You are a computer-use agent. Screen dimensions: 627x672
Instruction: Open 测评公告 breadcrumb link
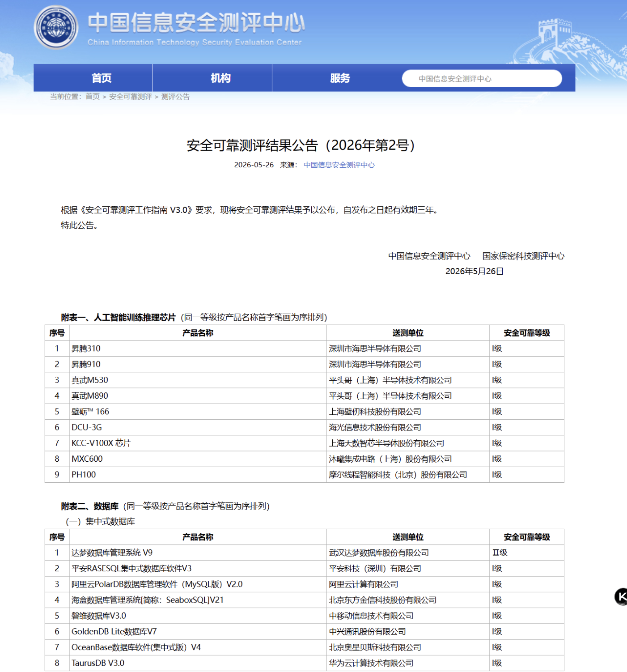tap(175, 97)
